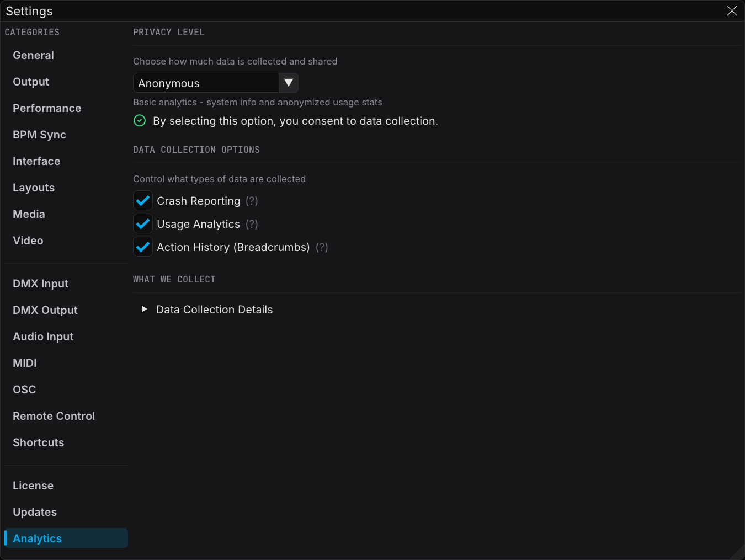Click the Action History help (?) icon

[322, 247]
